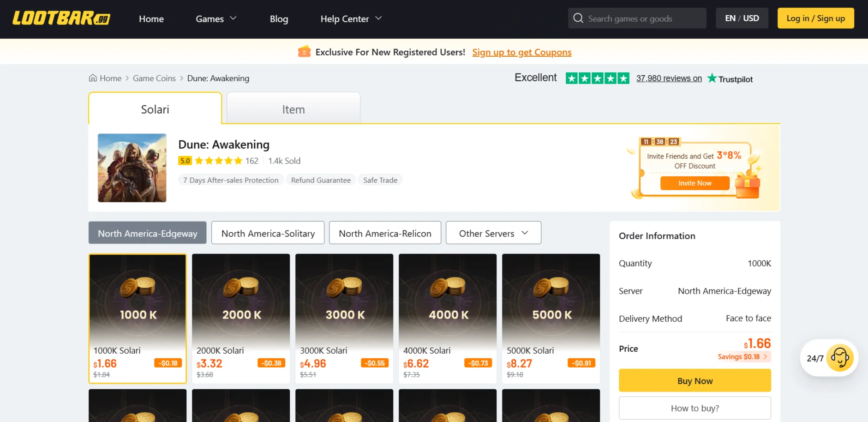Screen dimensions: 868x422
Task: Click the Dune: Awakening cover image
Action: (132, 168)
